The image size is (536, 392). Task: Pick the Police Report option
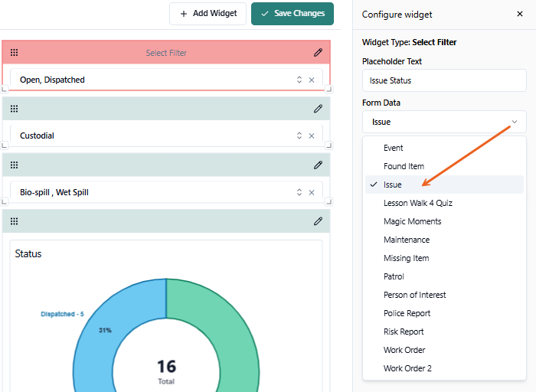click(407, 313)
